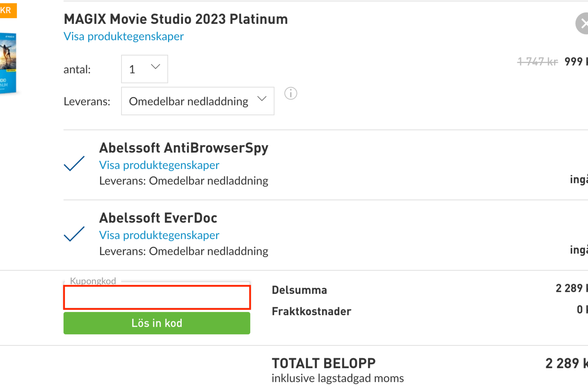Toggle the Abelssoft EverDoc checkmark
This screenshot has height=392, width=588.
click(x=74, y=234)
